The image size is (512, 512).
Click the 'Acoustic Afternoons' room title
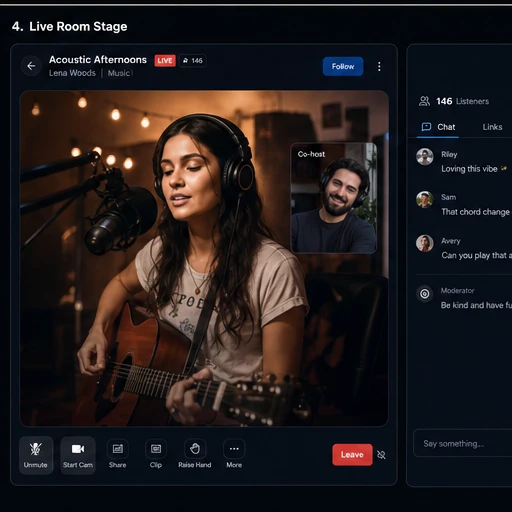tap(98, 60)
